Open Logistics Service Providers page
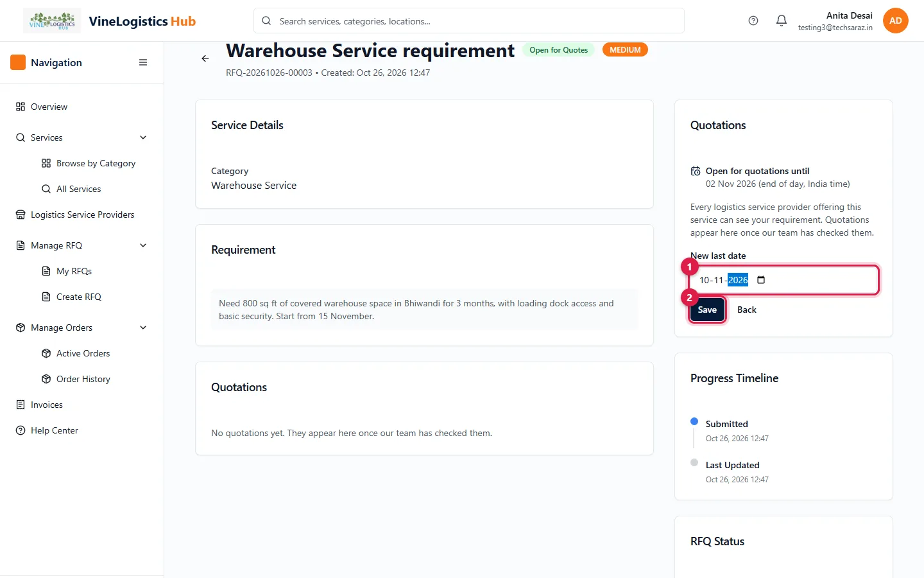Viewport: 924px width, 578px height. pos(82,215)
